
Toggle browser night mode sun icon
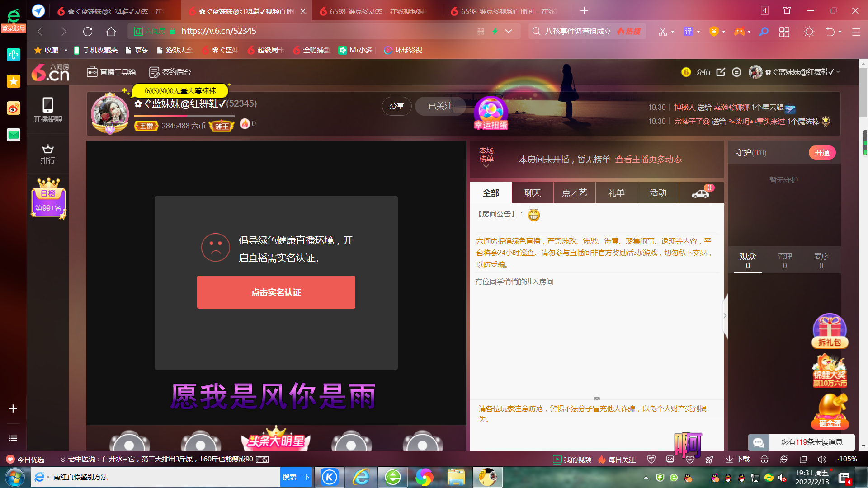point(809,32)
